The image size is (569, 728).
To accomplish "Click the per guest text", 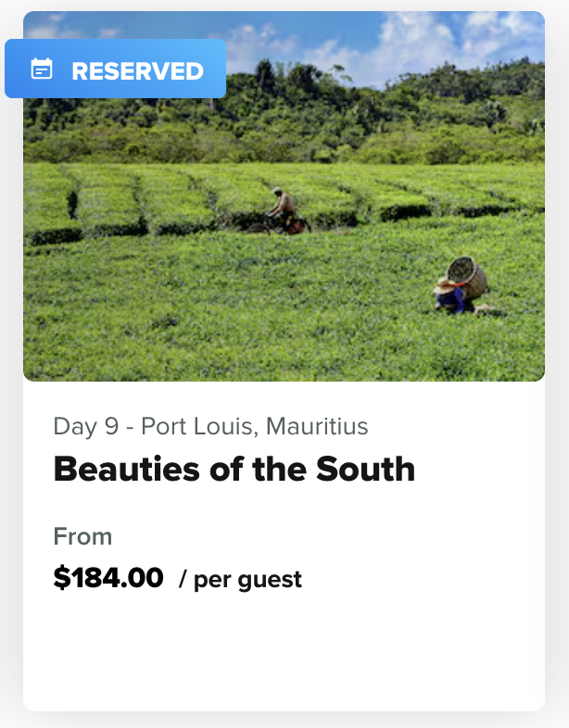I will [x=247, y=580].
